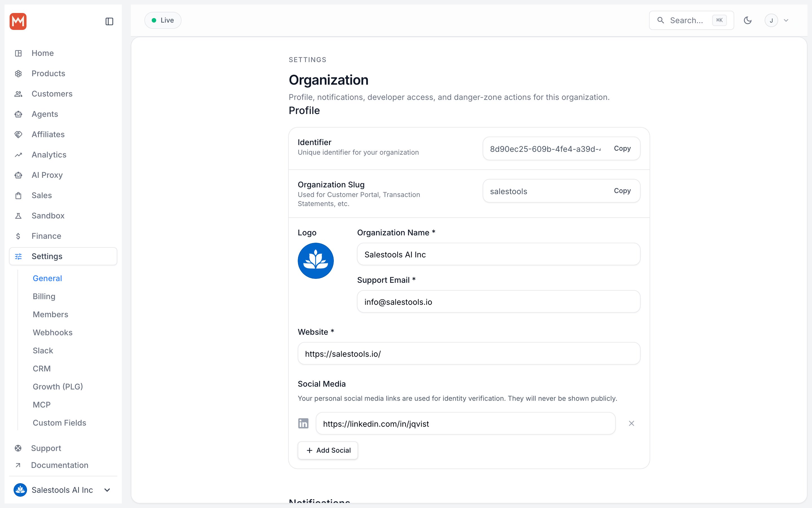Open MCP settings
Image resolution: width=812 pixels, height=508 pixels.
click(x=42, y=405)
